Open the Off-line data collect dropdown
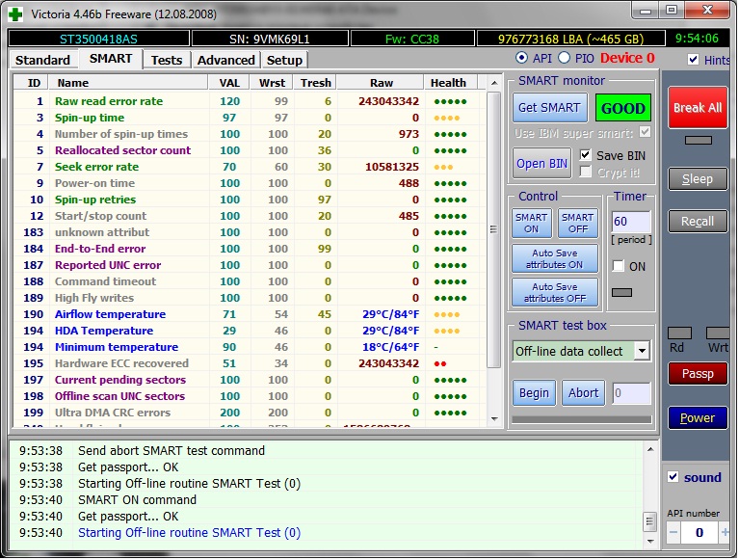This screenshot has height=560, width=739. pyautogui.click(x=642, y=351)
